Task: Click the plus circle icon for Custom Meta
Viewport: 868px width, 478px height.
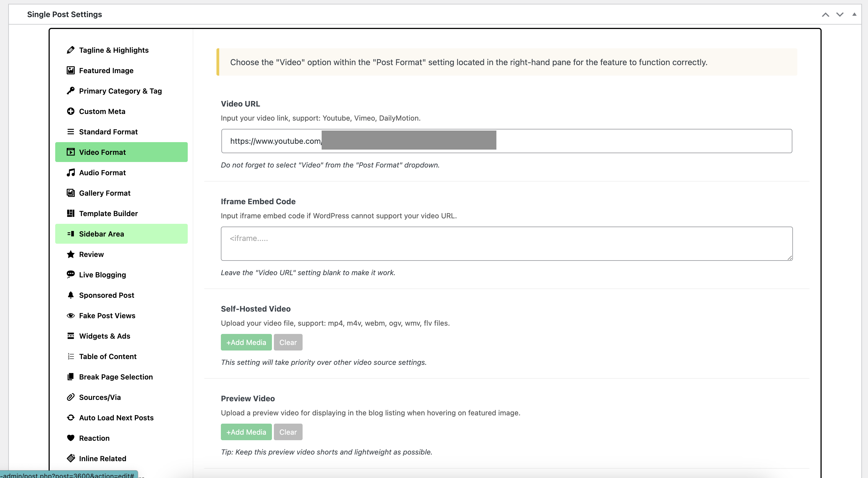Action: 70,111
